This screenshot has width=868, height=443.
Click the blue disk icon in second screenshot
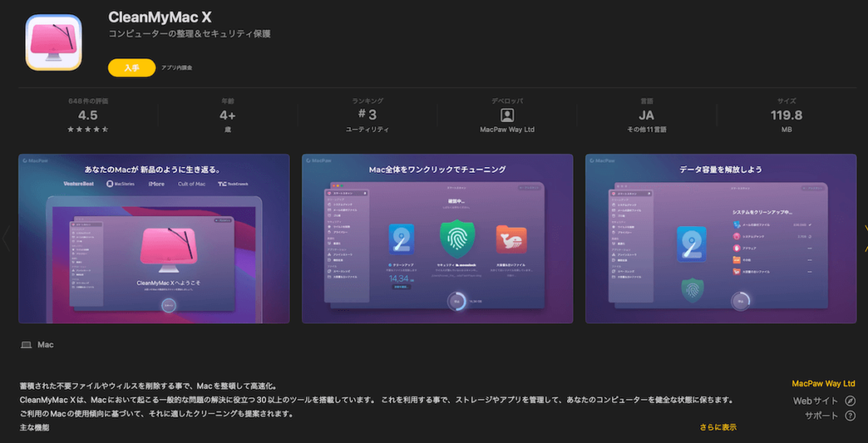pyautogui.click(x=401, y=240)
